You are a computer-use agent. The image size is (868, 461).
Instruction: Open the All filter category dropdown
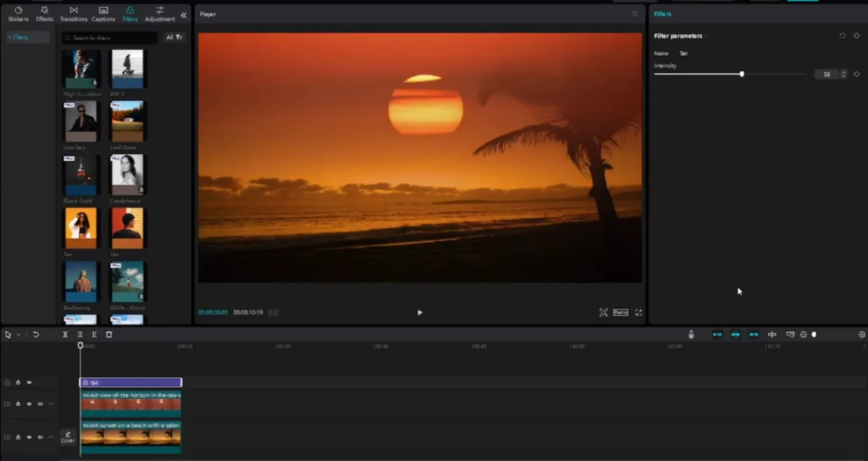(x=175, y=37)
